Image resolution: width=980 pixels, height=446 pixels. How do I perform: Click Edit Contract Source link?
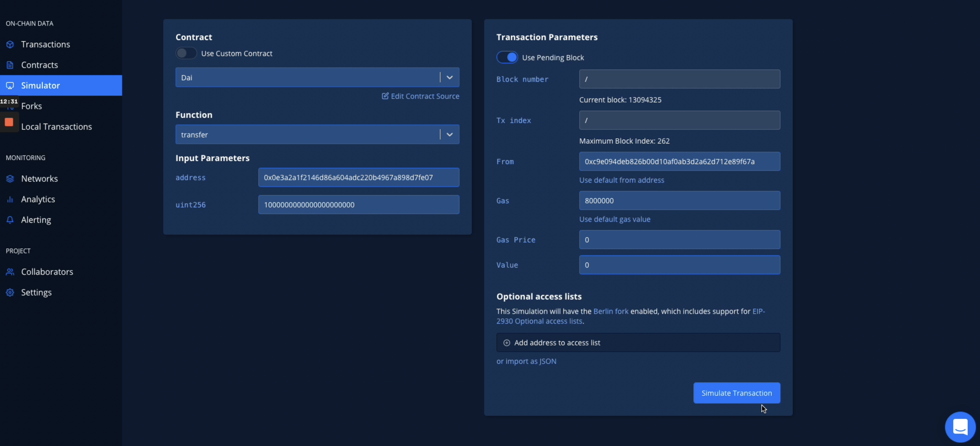point(420,96)
